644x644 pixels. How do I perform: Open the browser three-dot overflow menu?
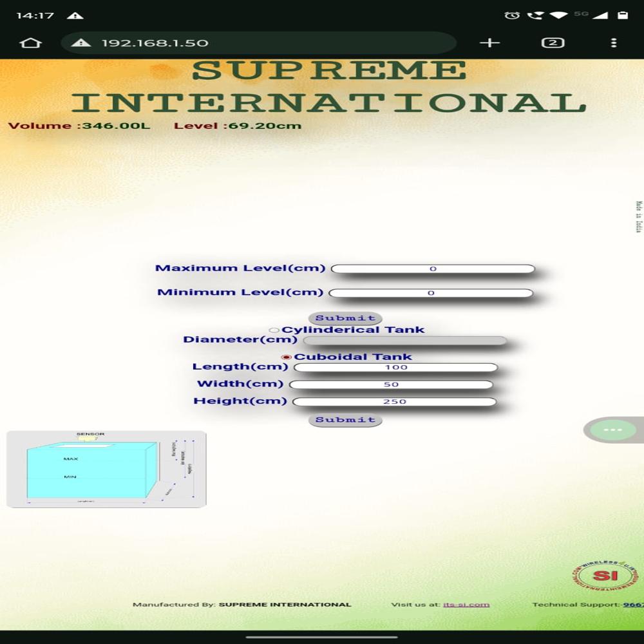click(613, 43)
